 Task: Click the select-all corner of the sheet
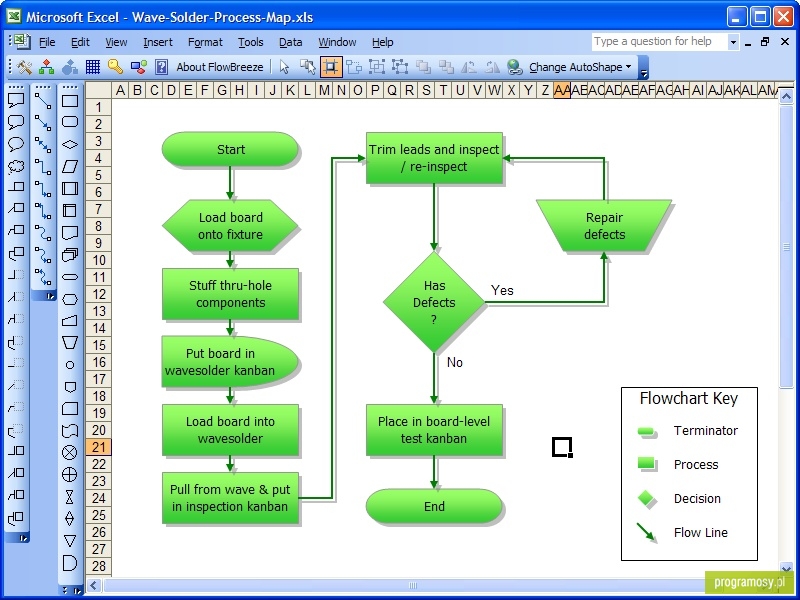[x=98, y=90]
